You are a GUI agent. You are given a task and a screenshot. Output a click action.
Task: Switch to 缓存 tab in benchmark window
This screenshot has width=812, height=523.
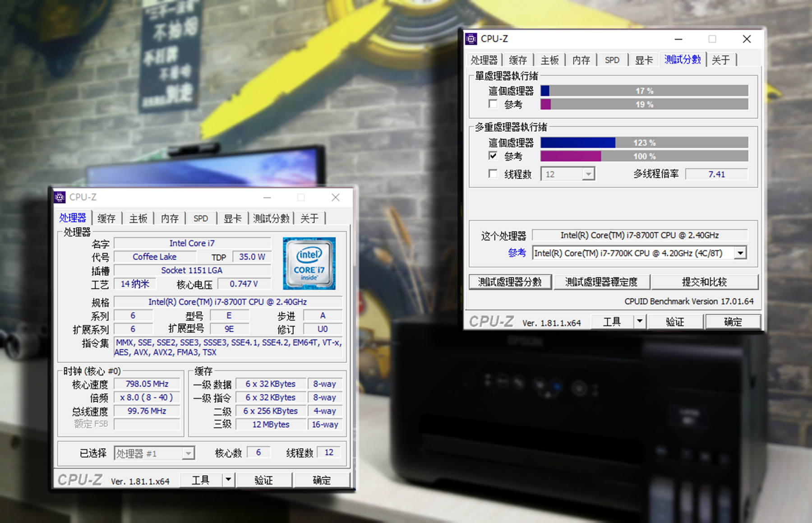pos(518,60)
